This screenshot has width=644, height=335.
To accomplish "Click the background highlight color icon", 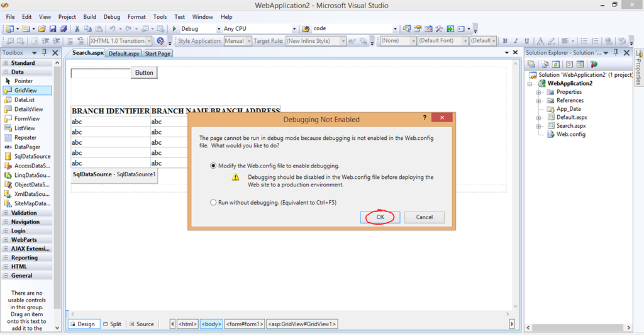I will [x=551, y=41].
